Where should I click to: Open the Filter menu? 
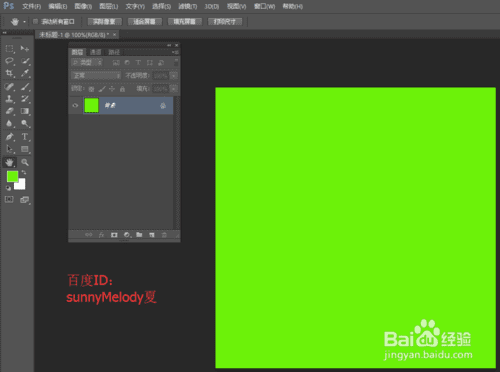[x=188, y=6]
